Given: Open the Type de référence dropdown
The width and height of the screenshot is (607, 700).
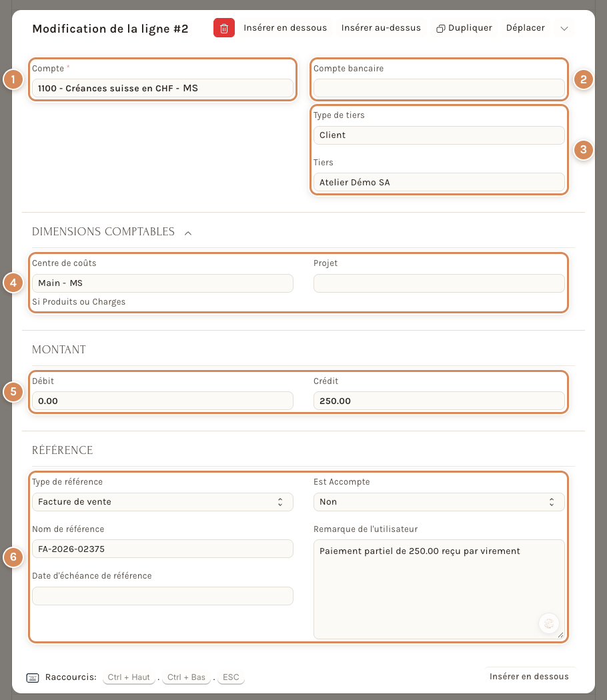Looking at the screenshot, I should click(163, 502).
